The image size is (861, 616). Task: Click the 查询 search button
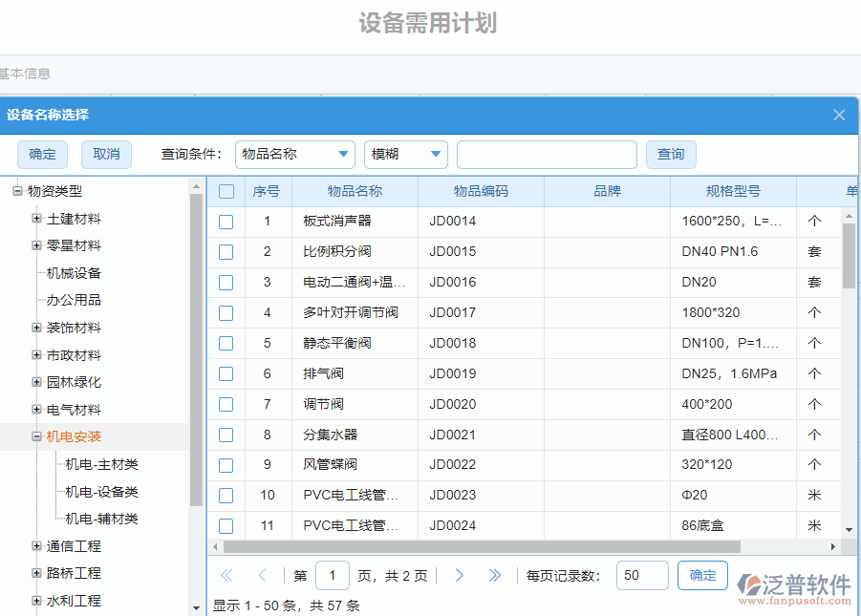(670, 154)
